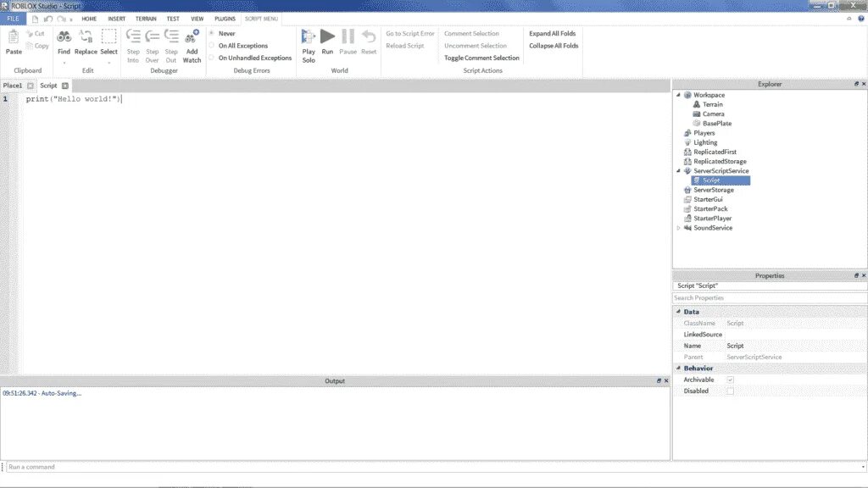868x488 pixels.
Task: Click Uncomment Selection
Action: 475,46
